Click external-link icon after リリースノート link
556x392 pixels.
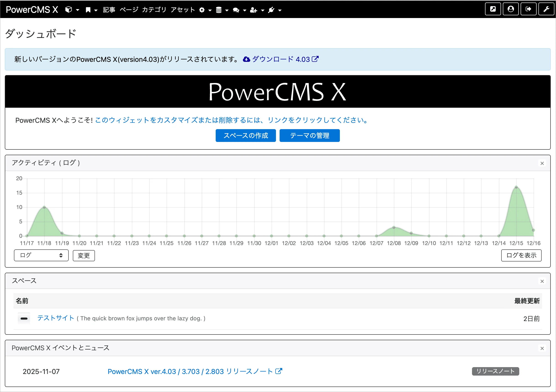click(x=279, y=371)
